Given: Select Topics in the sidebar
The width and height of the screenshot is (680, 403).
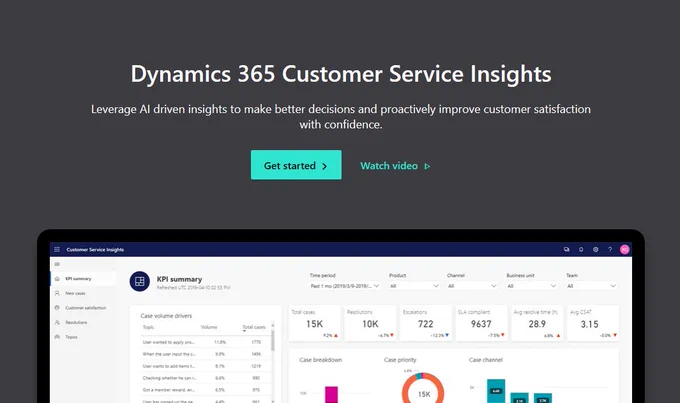Looking at the screenshot, I should (84, 337).
